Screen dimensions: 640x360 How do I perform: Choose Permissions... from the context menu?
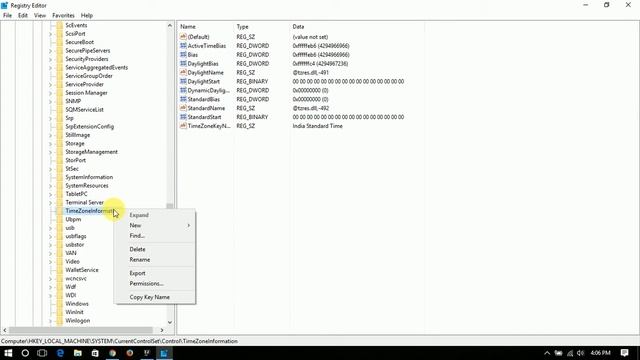155,283
